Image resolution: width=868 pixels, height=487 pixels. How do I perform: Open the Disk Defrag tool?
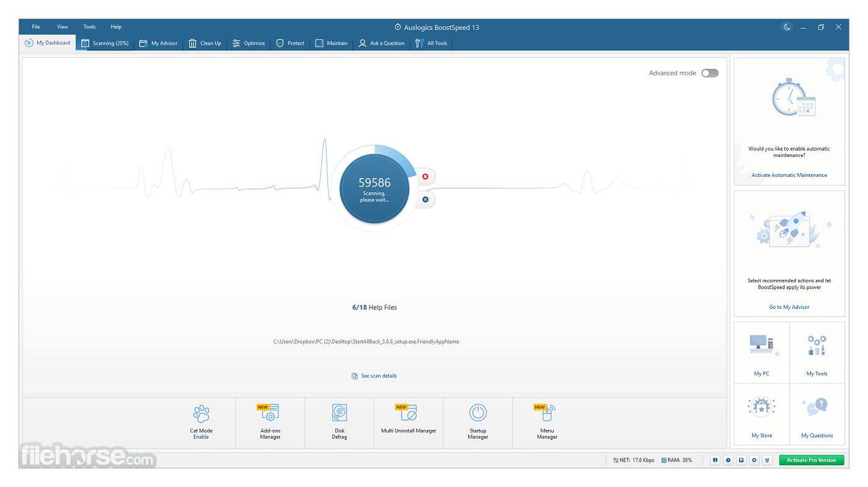340,422
